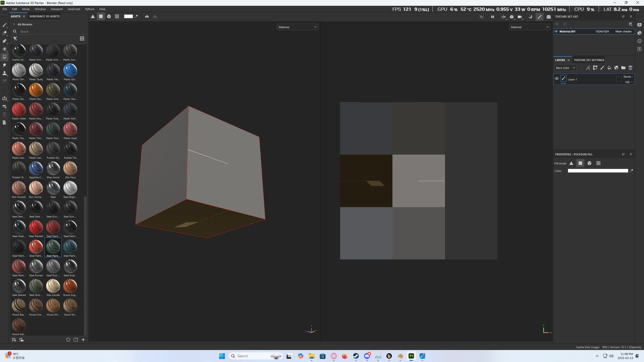Viewport: 644px width, 362px height.
Task: Switch to Texture Set Settings tab
Action: pos(589,60)
